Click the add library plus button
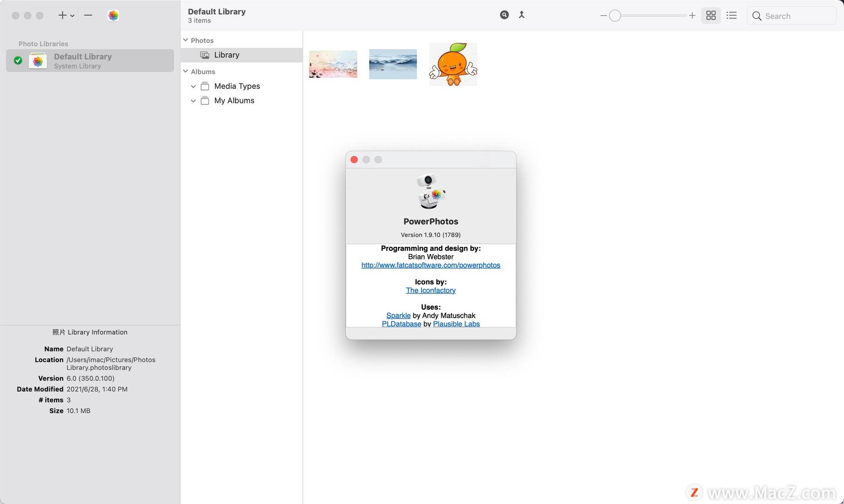844x504 pixels. click(x=62, y=15)
